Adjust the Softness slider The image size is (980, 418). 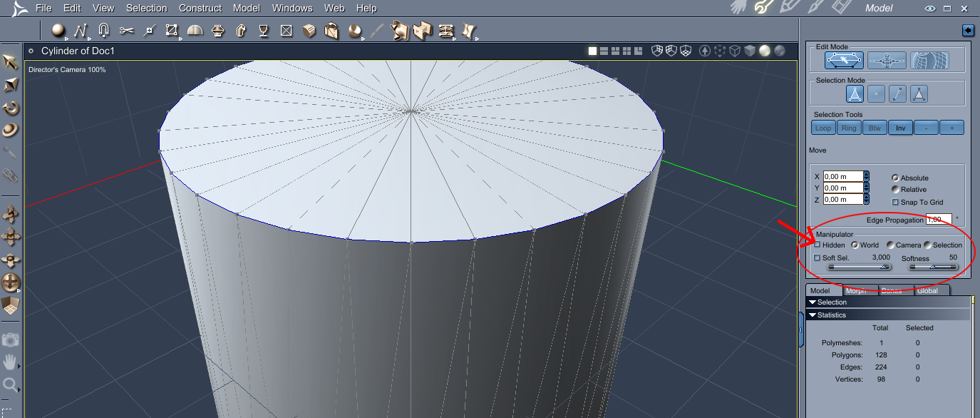933,267
